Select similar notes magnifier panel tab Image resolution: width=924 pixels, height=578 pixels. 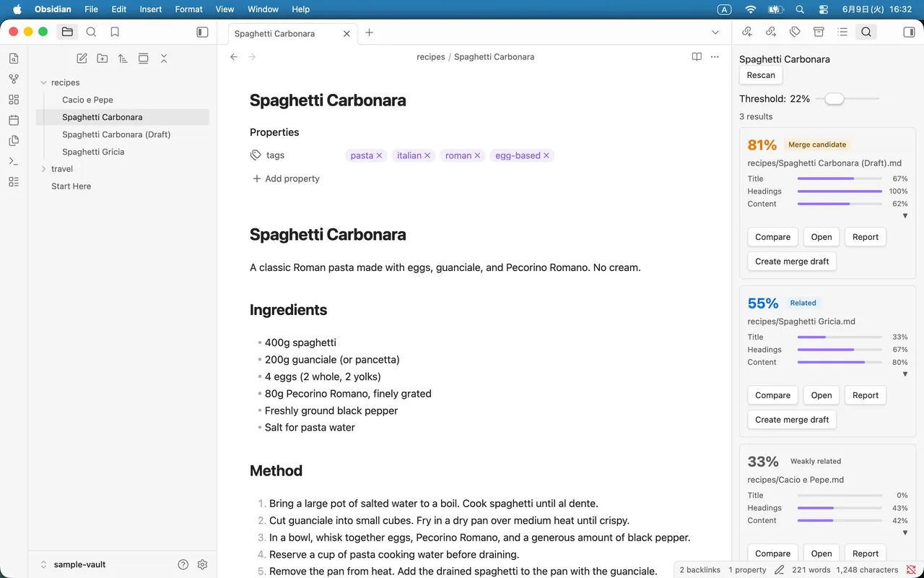click(x=866, y=32)
